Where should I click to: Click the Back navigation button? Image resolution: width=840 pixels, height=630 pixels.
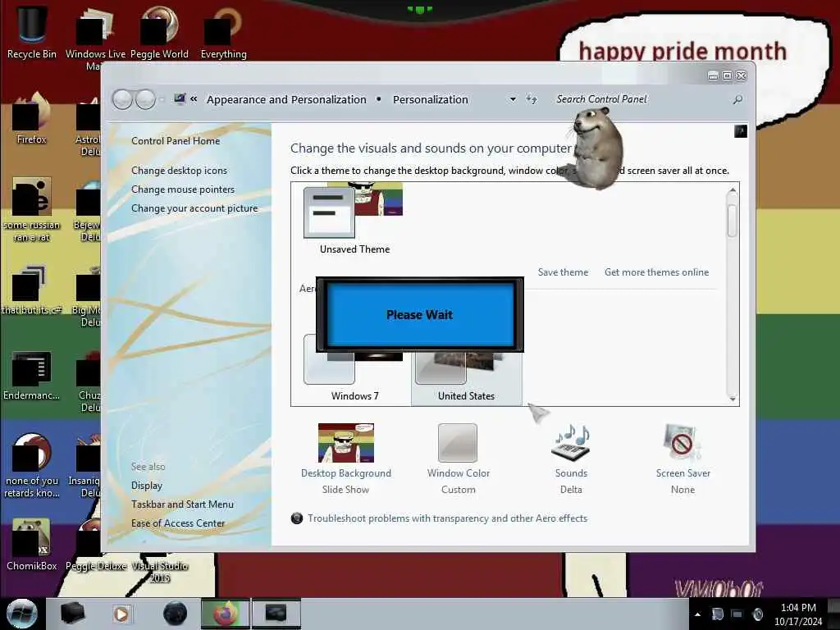click(x=123, y=99)
